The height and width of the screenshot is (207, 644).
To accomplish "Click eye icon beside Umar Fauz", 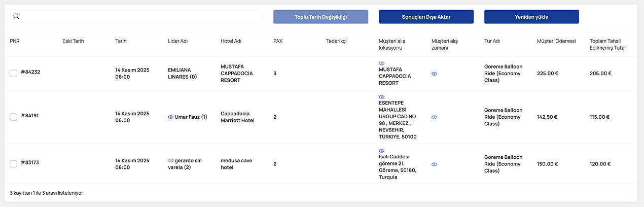I will (170, 117).
